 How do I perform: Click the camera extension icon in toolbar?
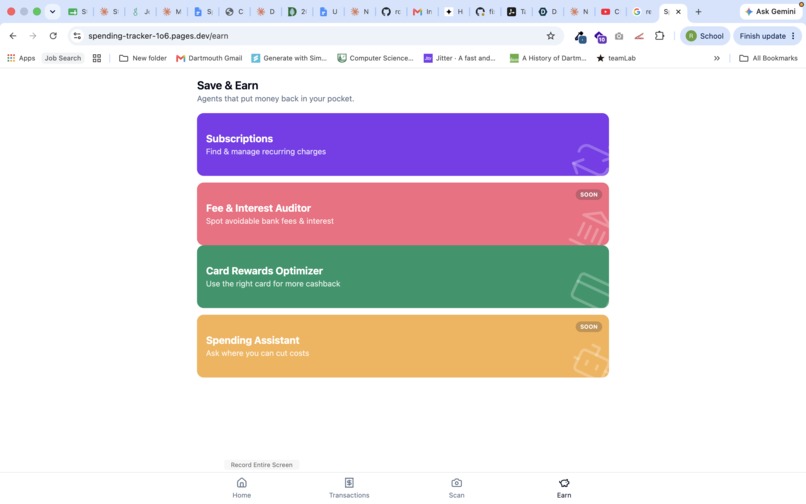619,36
